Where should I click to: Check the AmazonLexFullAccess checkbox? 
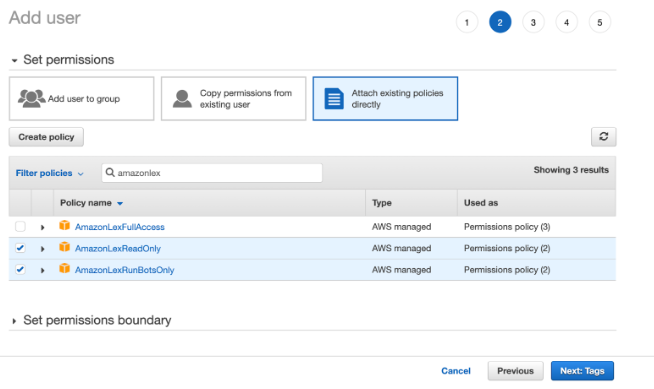20,226
